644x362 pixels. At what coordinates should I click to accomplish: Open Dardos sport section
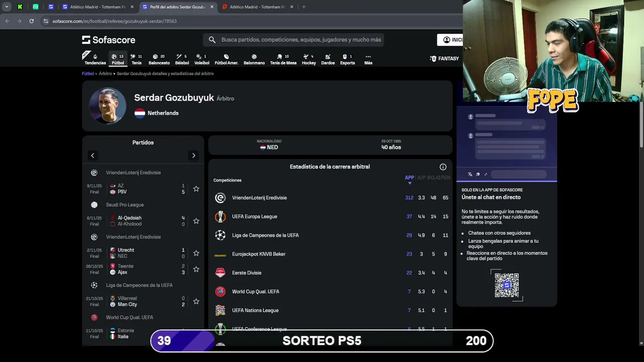pos(328,59)
